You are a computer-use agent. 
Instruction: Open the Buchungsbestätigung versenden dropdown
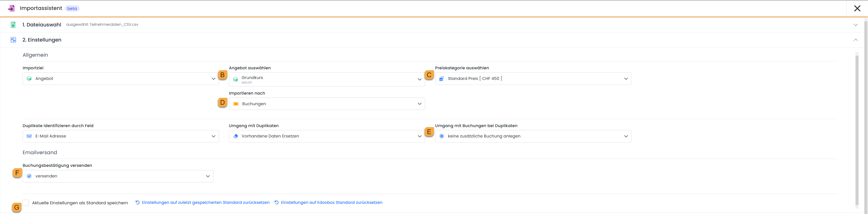118,176
